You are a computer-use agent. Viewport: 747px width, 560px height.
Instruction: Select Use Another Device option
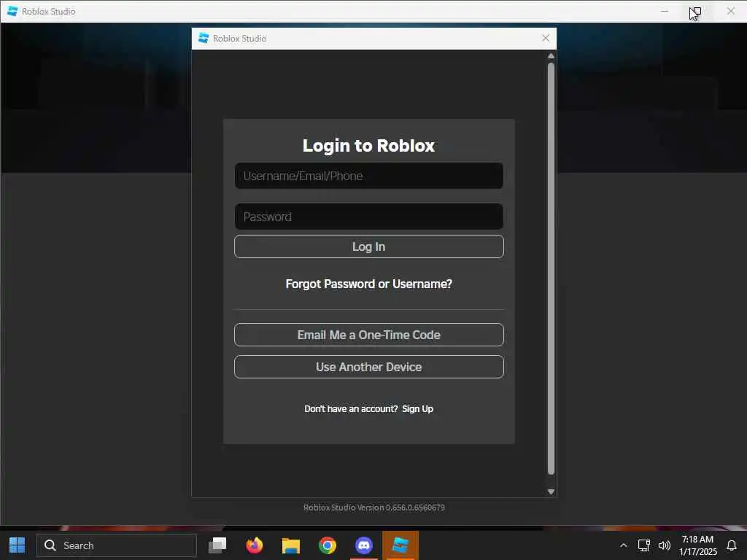click(x=368, y=367)
